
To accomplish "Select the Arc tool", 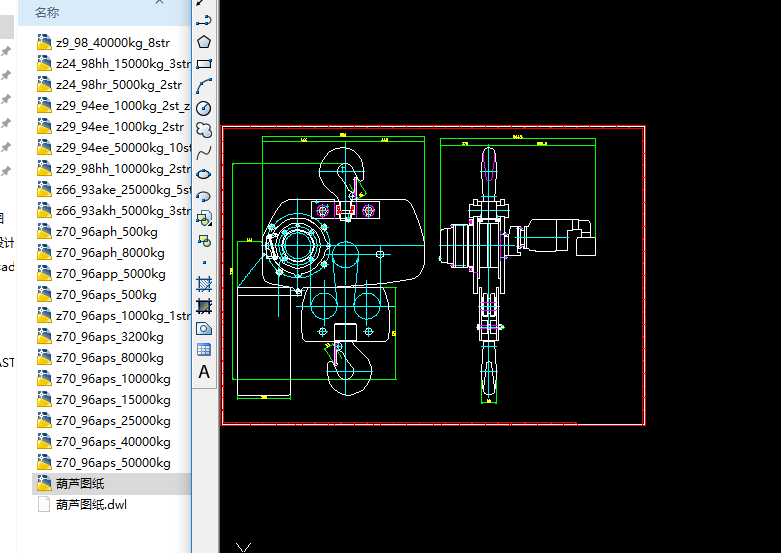I will pyautogui.click(x=204, y=86).
